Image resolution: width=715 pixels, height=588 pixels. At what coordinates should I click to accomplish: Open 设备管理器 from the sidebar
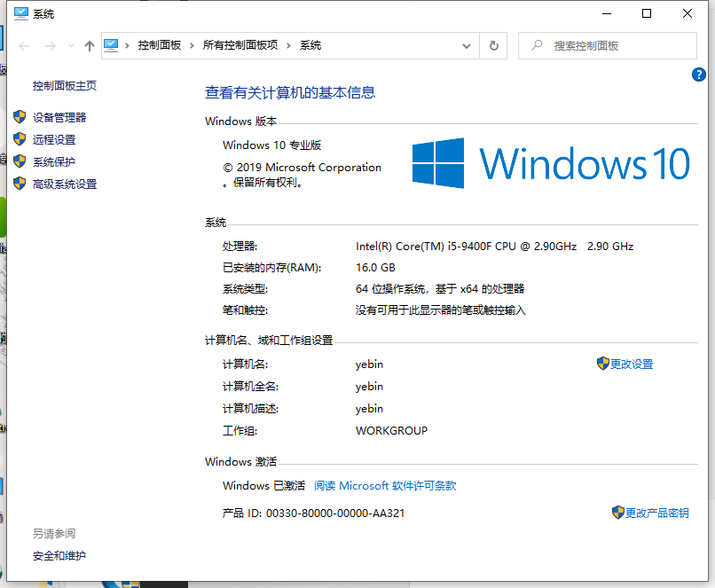(59, 116)
